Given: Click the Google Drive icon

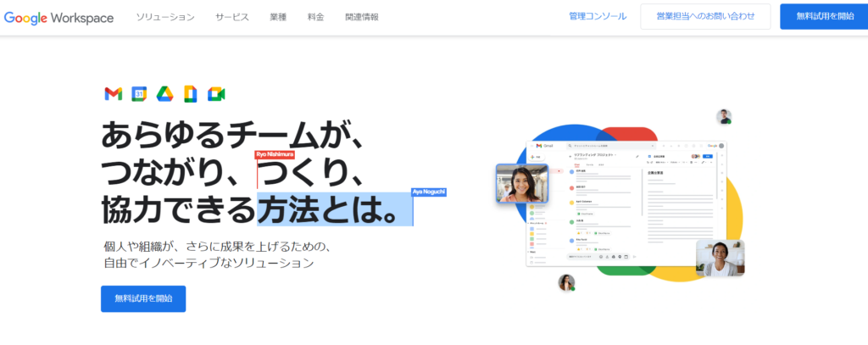Looking at the screenshot, I should point(164,94).
